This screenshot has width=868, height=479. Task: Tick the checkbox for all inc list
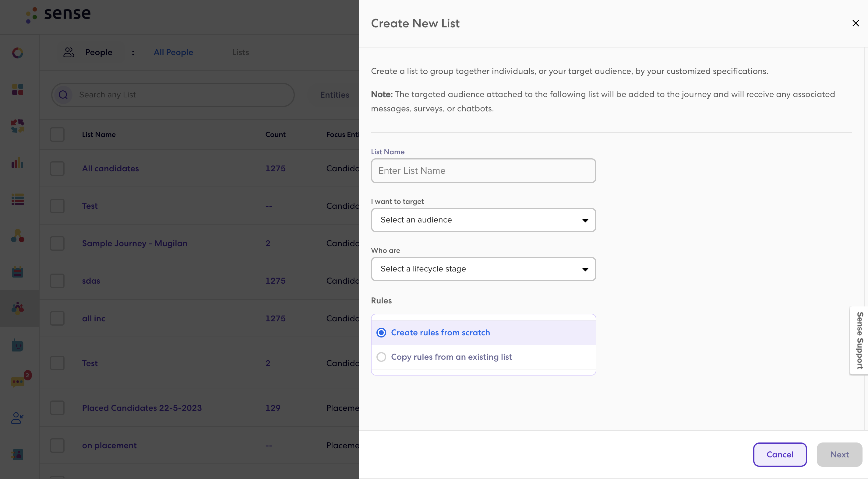(57, 318)
